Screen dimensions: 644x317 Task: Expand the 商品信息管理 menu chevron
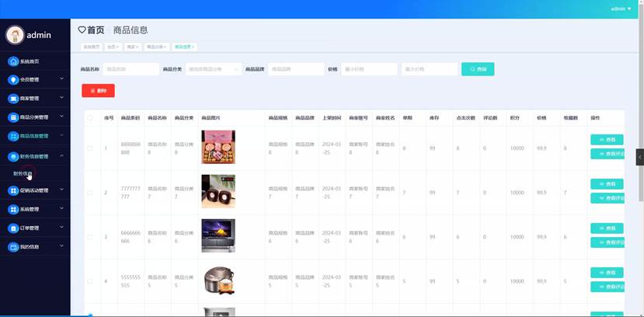point(61,134)
